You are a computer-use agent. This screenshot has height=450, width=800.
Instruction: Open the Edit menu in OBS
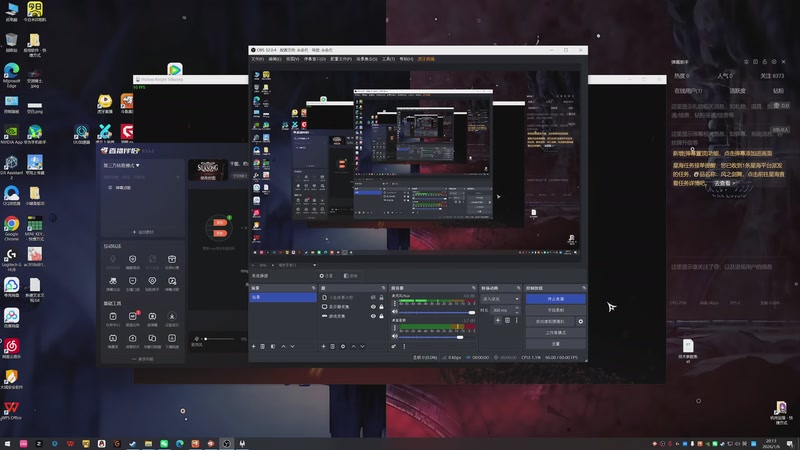[275, 59]
